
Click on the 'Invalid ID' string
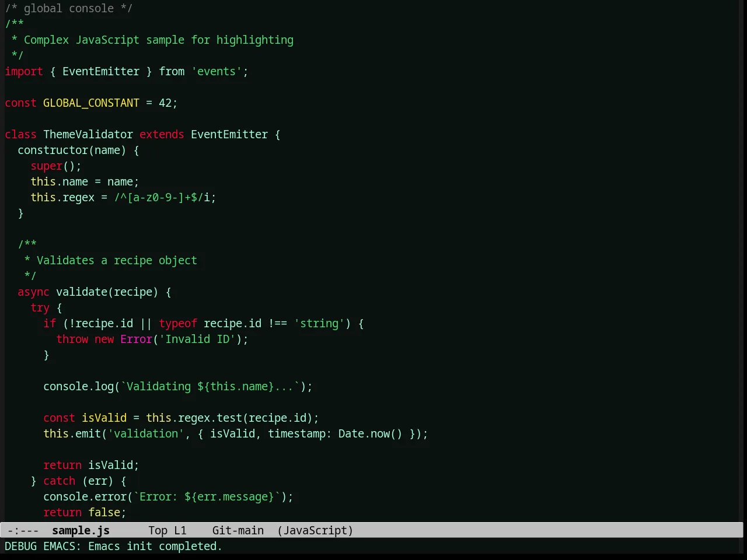point(197,339)
